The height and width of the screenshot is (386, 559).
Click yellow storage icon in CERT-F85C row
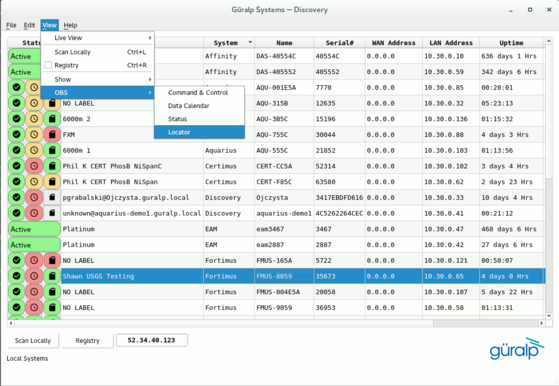point(52,182)
